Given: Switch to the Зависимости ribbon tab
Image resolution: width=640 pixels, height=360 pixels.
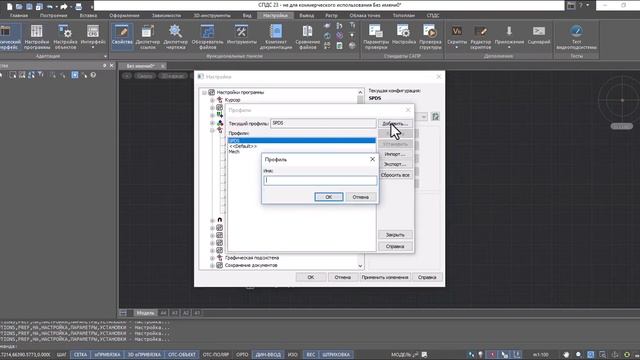Looking at the screenshot, I should (x=166, y=16).
